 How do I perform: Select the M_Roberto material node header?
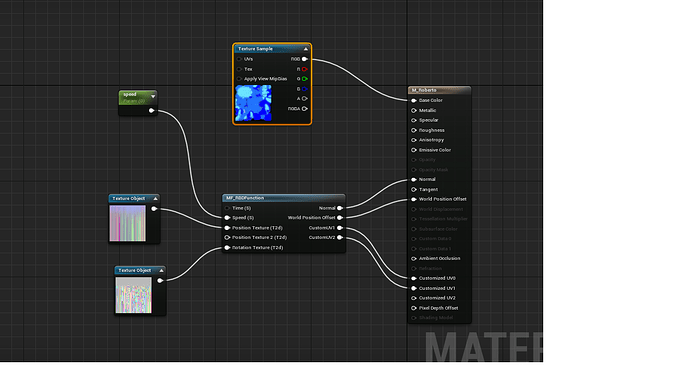click(x=439, y=90)
